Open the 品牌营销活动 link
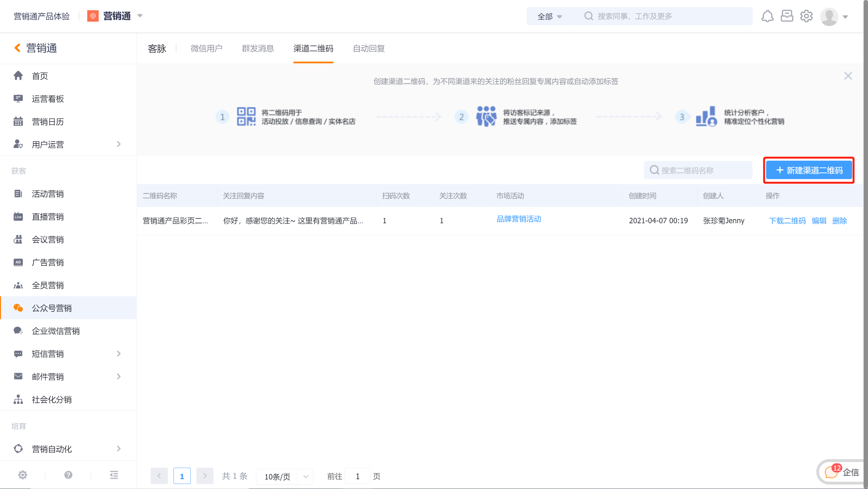Viewport: 868px width, 489px height. [519, 219]
